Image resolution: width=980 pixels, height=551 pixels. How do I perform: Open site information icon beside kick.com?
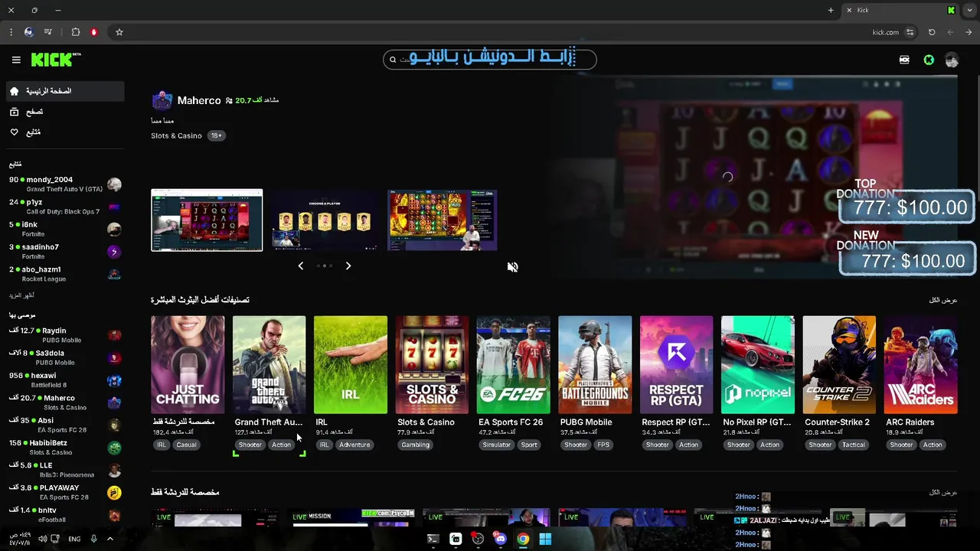click(x=910, y=32)
